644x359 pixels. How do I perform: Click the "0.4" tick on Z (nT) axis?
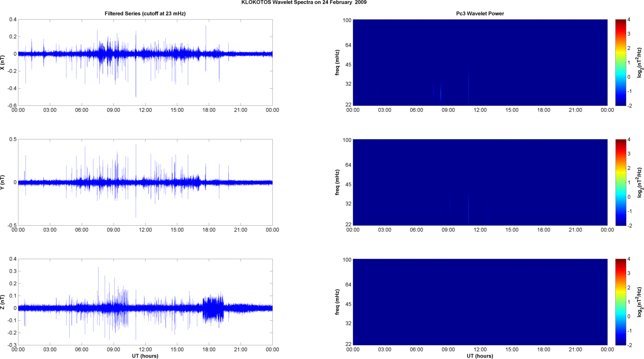(x=13, y=259)
